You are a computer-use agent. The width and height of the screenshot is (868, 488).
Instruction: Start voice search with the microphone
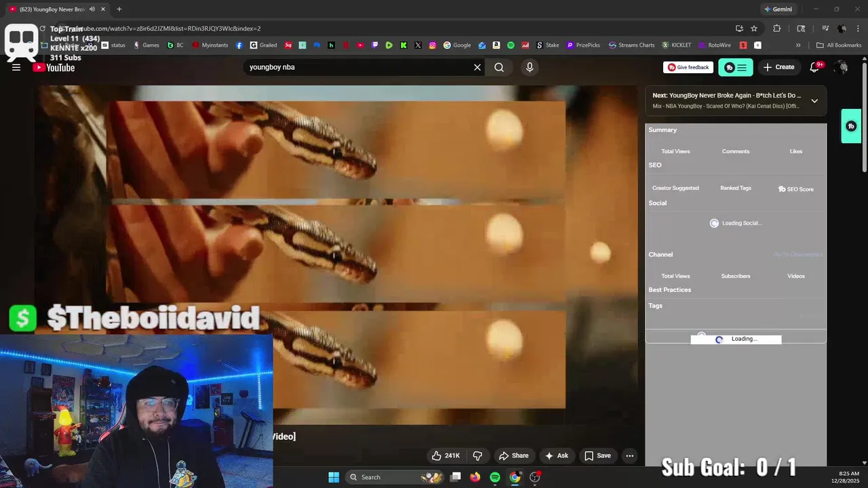click(530, 67)
